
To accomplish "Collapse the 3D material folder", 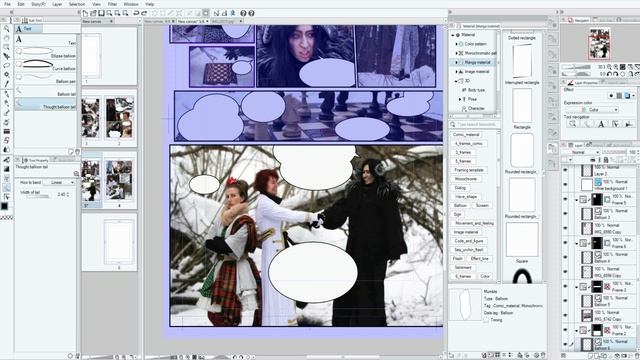I will (457, 81).
